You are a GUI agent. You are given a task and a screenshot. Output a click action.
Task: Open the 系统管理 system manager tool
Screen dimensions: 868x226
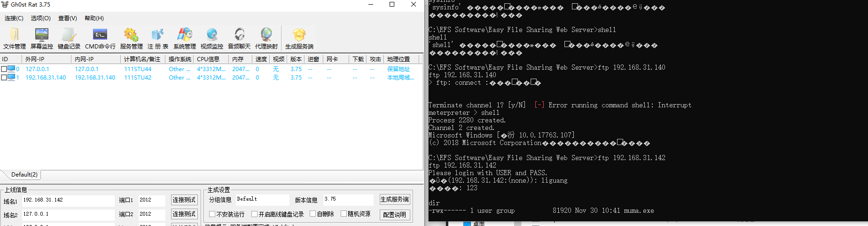click(185, 39)
